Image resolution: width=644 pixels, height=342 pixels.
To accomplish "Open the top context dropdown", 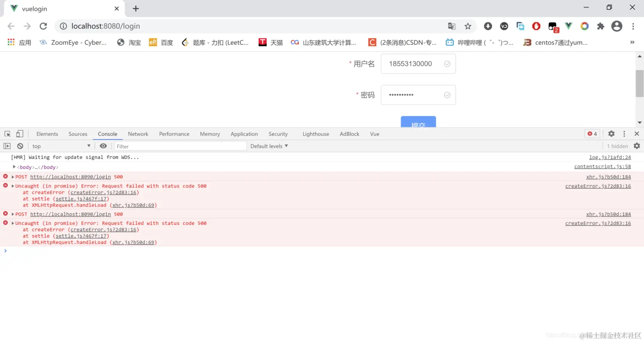I will pos(61,146).
